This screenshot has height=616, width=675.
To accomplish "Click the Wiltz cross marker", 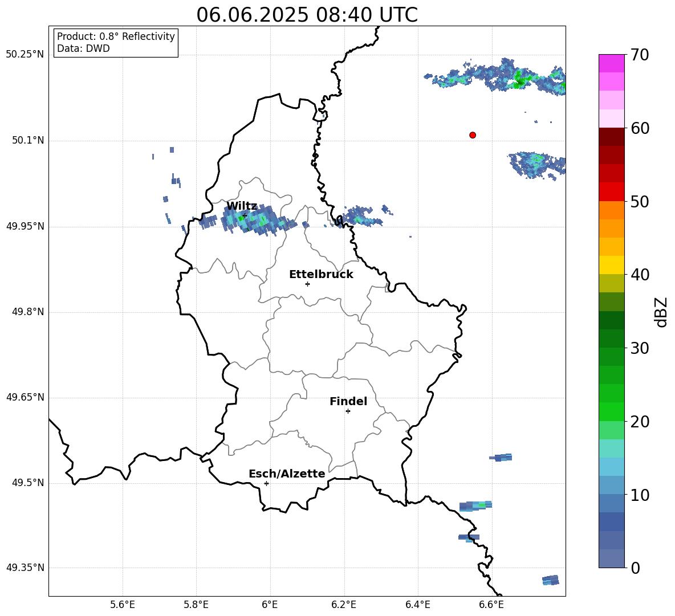I will point(245,215).
